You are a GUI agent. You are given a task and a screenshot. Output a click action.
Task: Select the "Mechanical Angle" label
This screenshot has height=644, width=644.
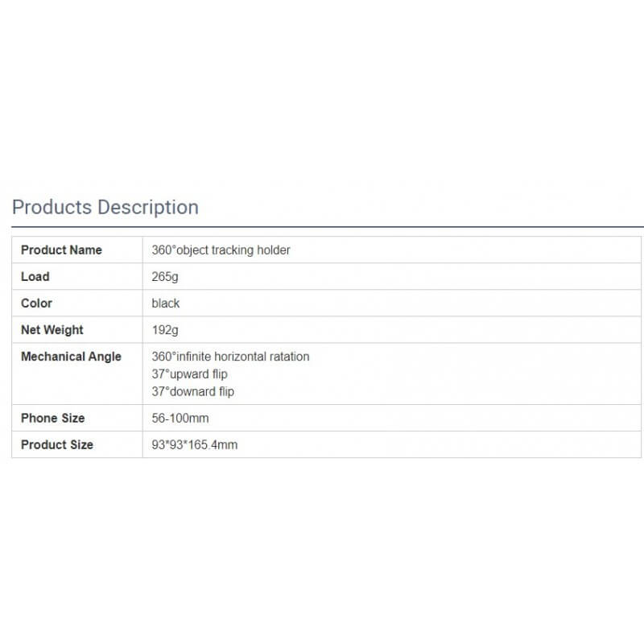[71, 356]
